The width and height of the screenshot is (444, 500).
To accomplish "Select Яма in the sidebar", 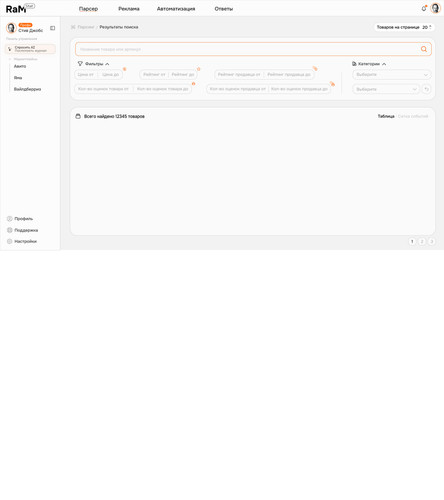I will coord(18,78).
